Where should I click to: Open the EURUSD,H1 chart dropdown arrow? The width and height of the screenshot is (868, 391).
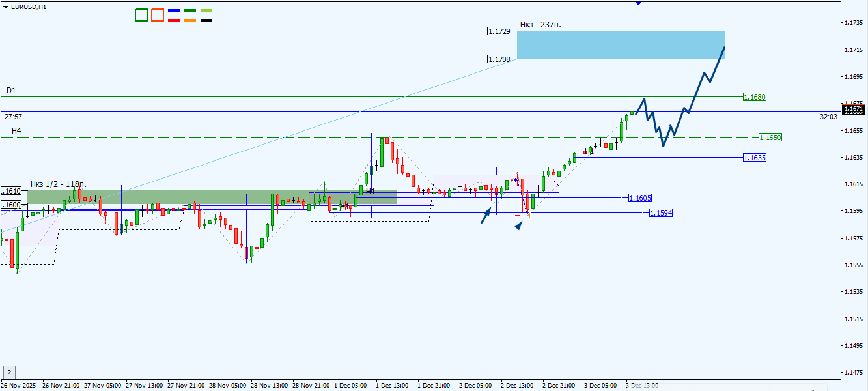(x=6, y=6)
